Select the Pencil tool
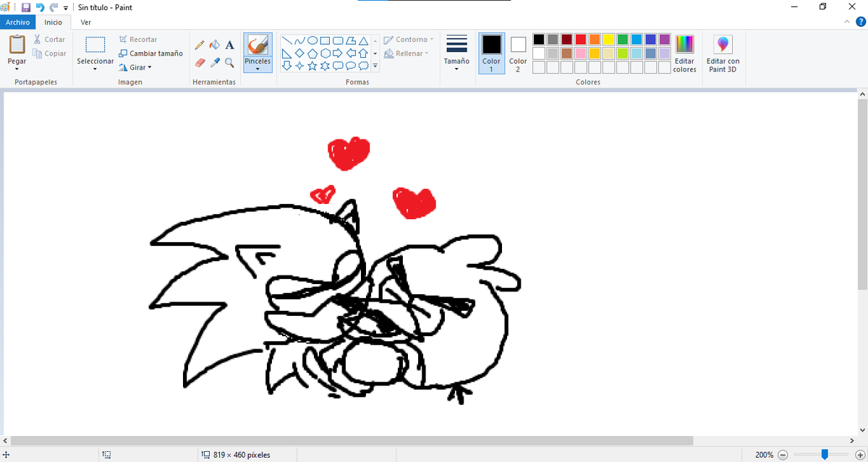The height and width of the screenshot is (462, 868). pos(200,45)
